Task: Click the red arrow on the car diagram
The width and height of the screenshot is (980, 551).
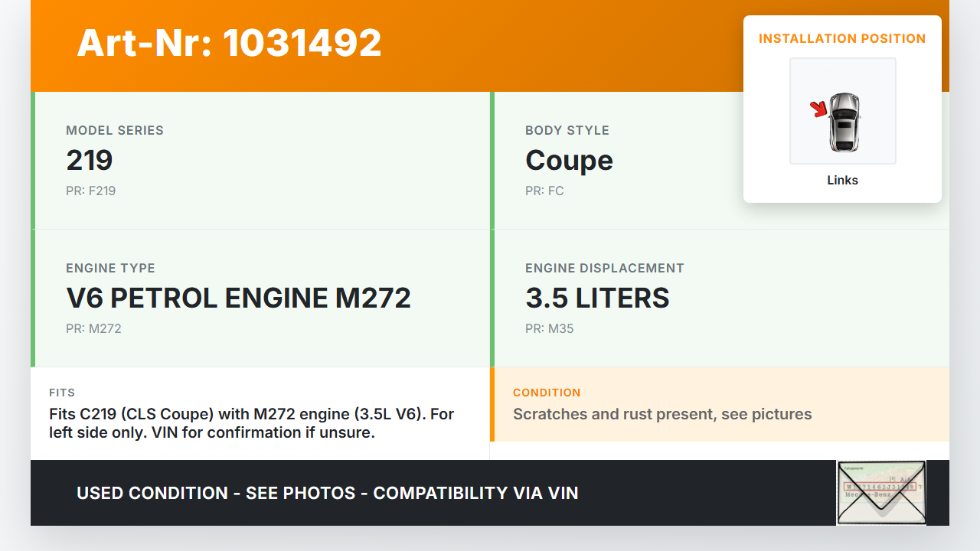Action: click(819, 109)
